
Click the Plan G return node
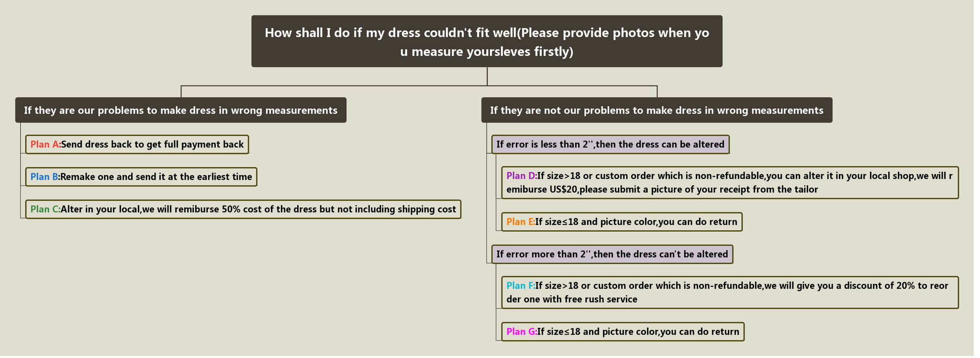623,332
